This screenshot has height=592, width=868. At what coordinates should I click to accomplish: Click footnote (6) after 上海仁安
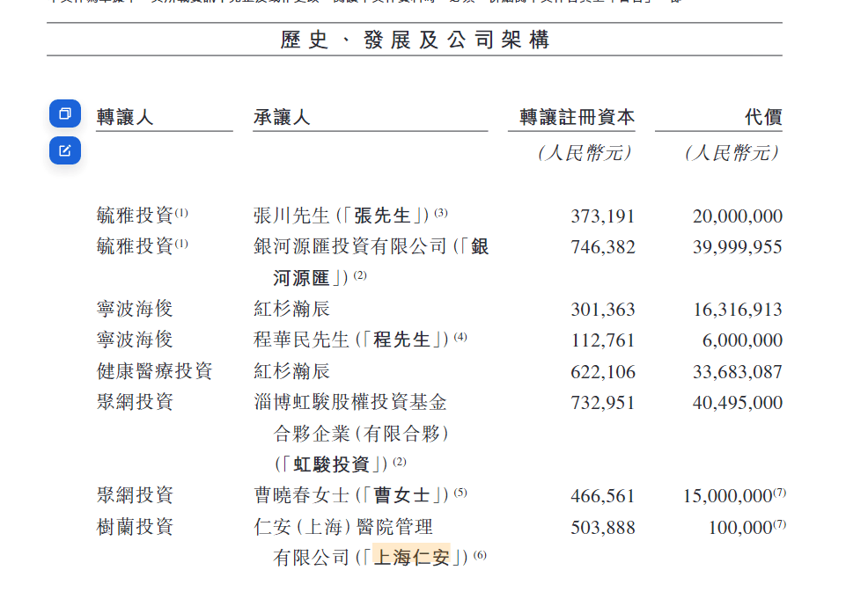coord(480,555)
